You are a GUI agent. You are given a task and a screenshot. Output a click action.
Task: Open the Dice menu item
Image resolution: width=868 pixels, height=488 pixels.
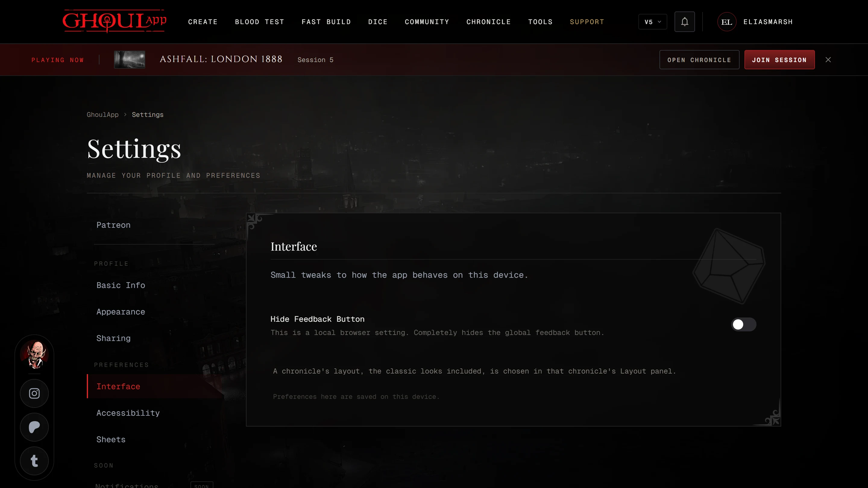378,22
